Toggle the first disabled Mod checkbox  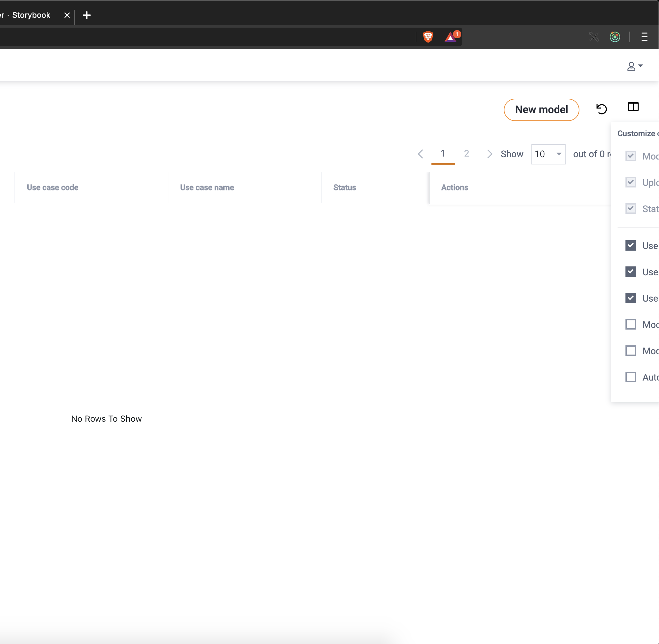click(631, 156)
